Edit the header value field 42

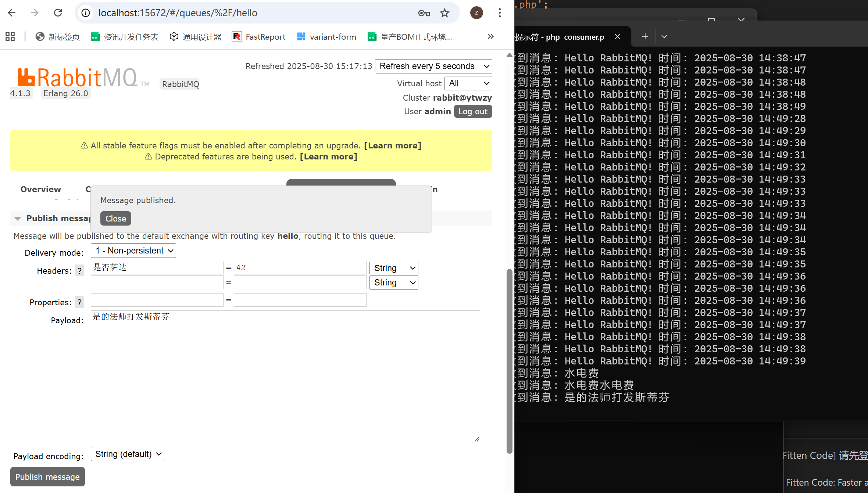point(300,268)
